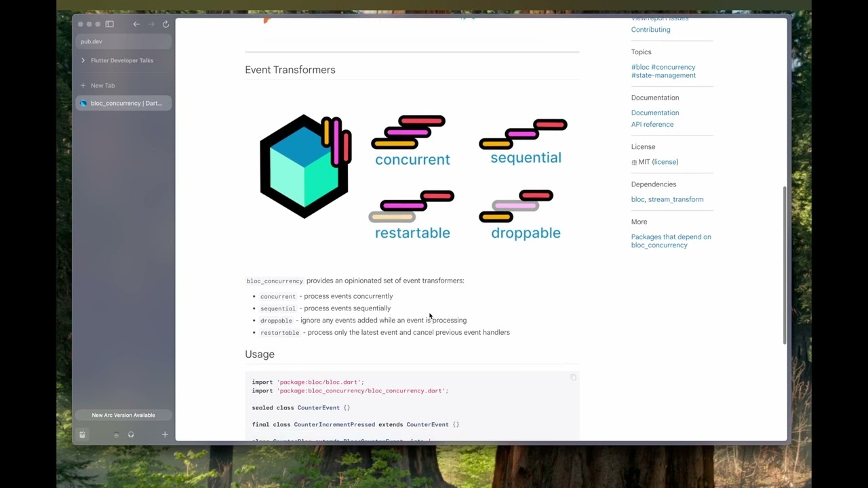Click New Arc Version Available button
868x488 pixels.
[x=123, y=415]
